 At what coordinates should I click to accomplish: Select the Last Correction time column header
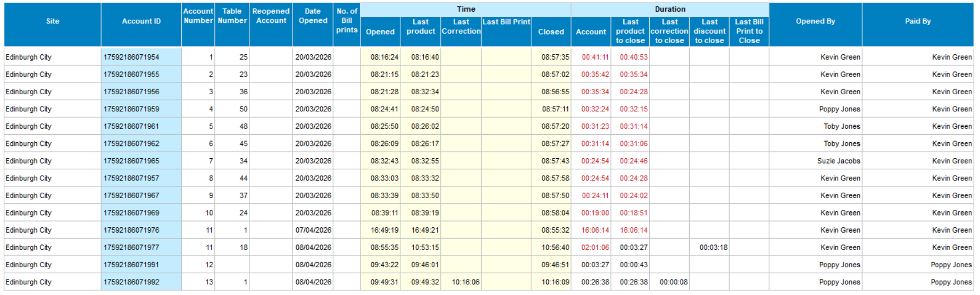(x=461, y=27)
